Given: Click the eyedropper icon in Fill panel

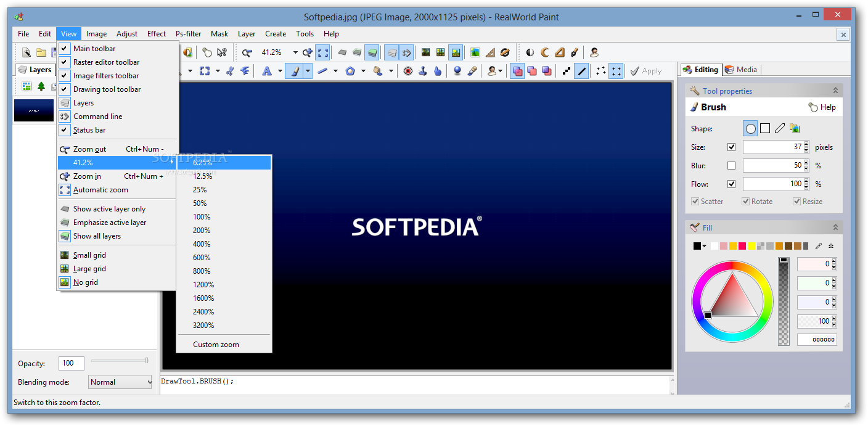Looking at the screenshot, I should click(x=819, y=246).
